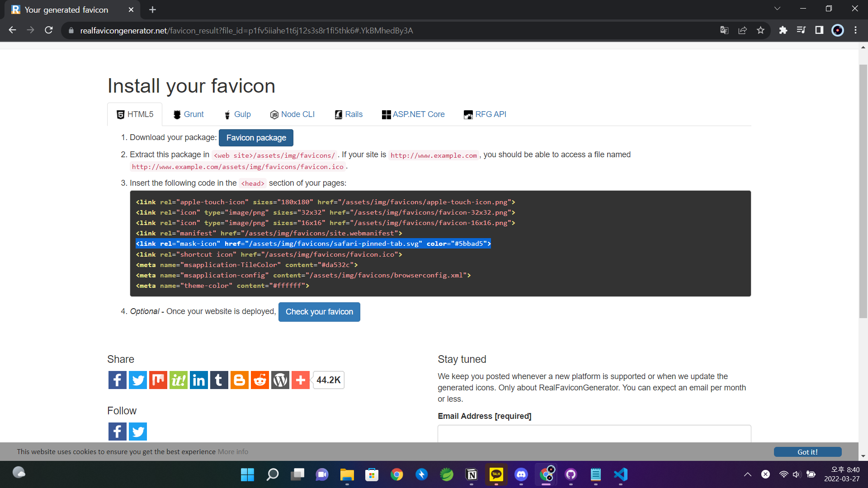The width and height of the screenshot is (868, 488).
Task: Dismiss cookie notice with Got it!
Action: tap(807, 452)
